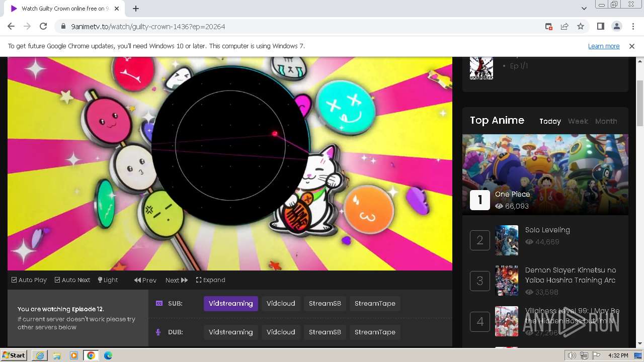Click Solo Leveling poster thumbnail

click(507, 240)
